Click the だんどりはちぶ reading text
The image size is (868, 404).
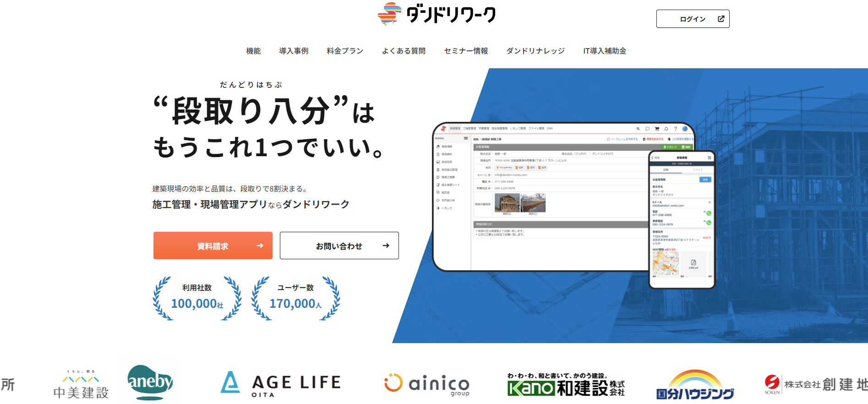click(251, 85)
